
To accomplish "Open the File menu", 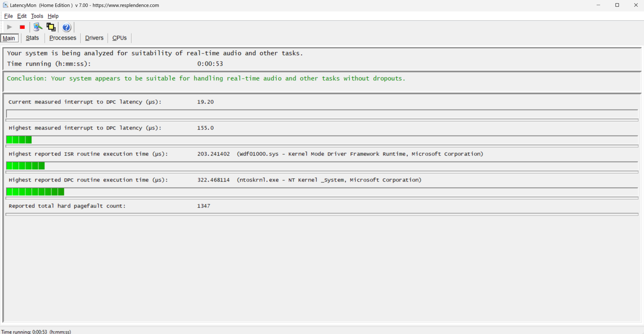I will pyautogui.click(x=8, y=16).
